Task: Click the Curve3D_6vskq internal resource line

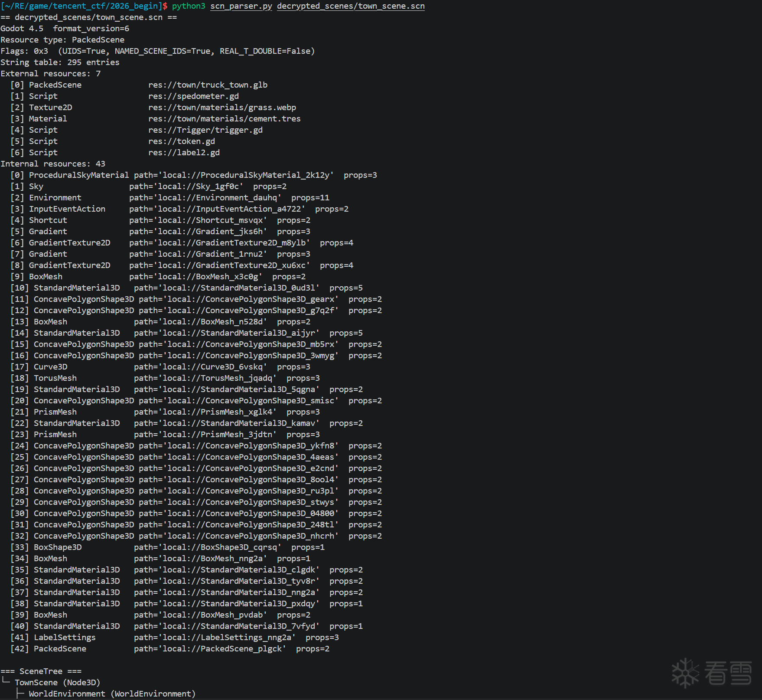Action: (x=200, y=367)
